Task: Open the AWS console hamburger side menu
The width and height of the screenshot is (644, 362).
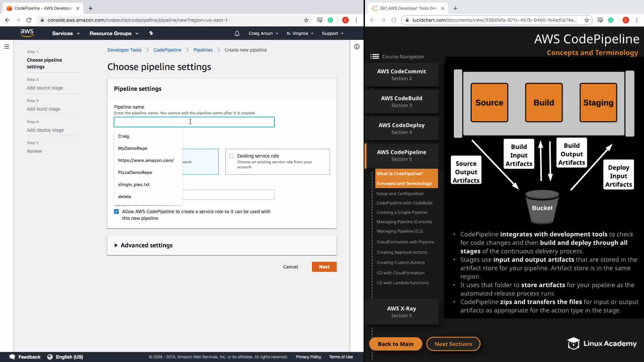Action: (x=6, y=47)
